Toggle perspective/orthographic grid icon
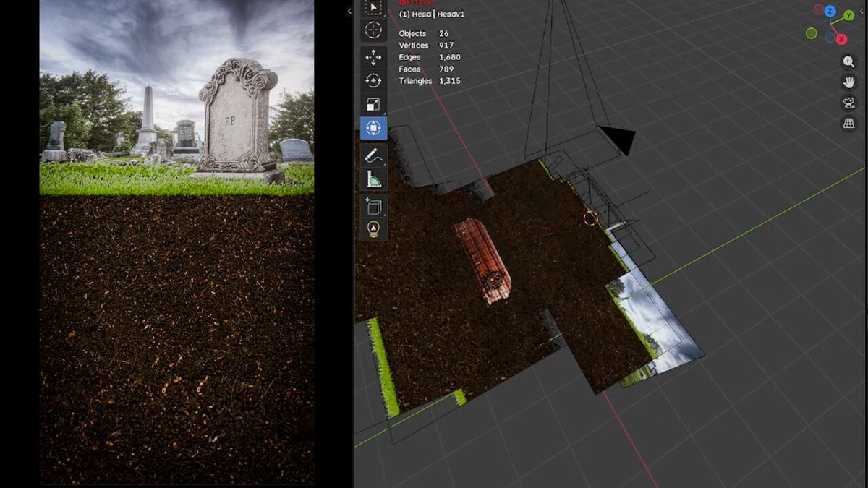 pyautogui.click(x=849, y=124)
